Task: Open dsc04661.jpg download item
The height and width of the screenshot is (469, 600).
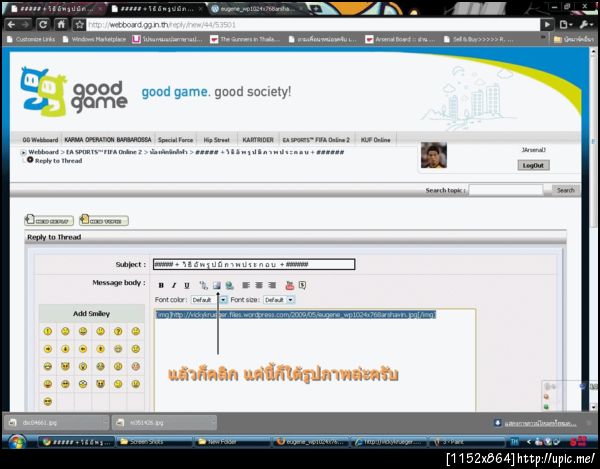Action: (x=53, y=422)
